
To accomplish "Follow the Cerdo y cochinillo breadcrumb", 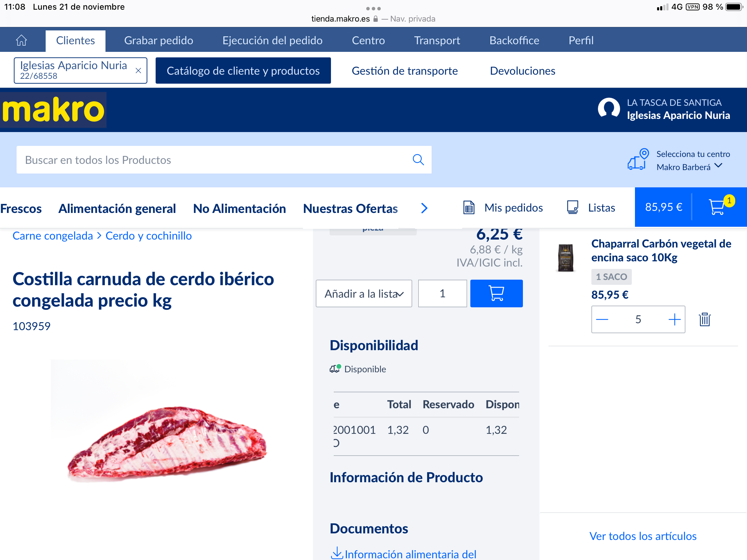I will tap(149, 236).
